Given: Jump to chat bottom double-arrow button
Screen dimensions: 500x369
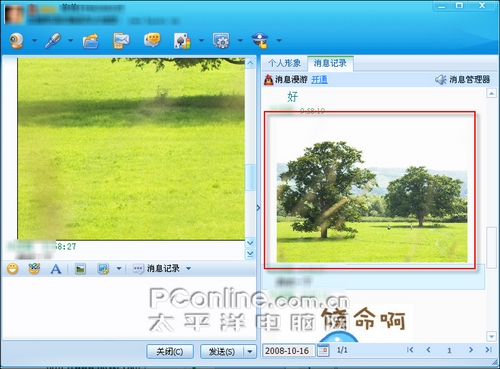Looking at the screenshot, I should (x=250, y=254).
